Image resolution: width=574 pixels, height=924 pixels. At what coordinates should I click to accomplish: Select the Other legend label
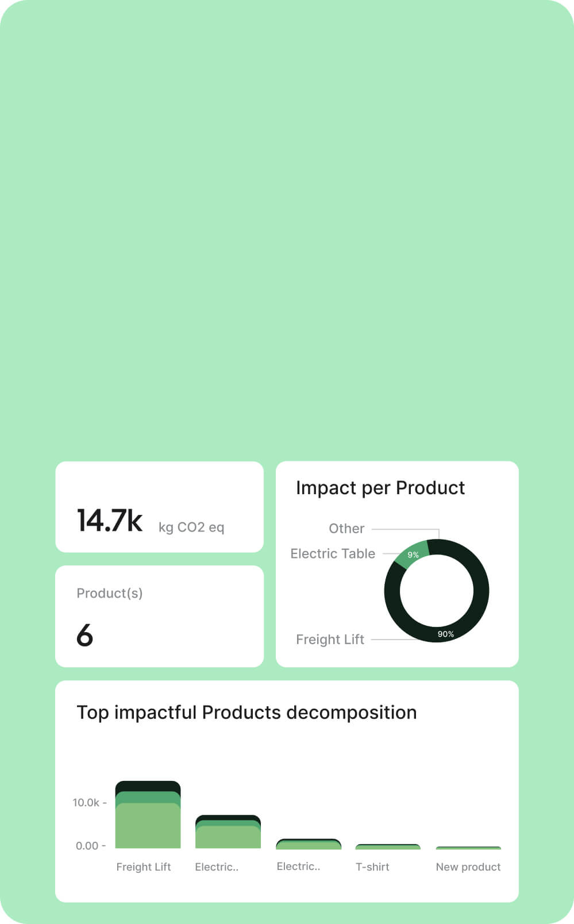pos(346,528)
